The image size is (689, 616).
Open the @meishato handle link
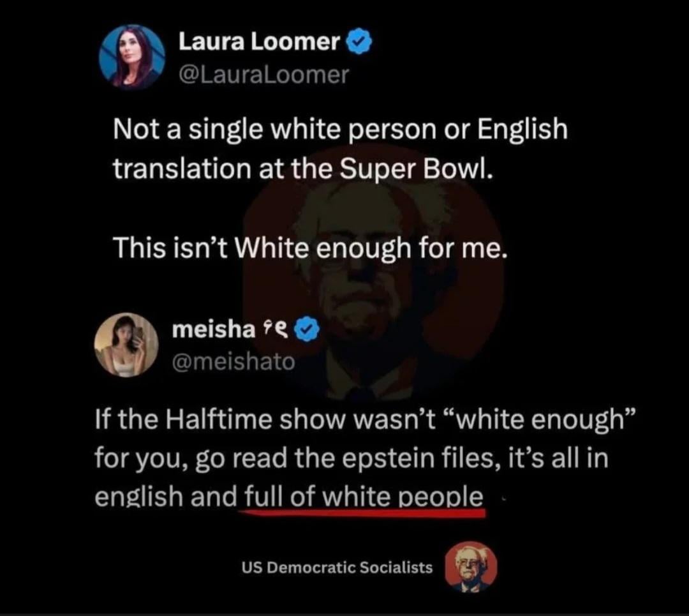[x=233, y=363]
